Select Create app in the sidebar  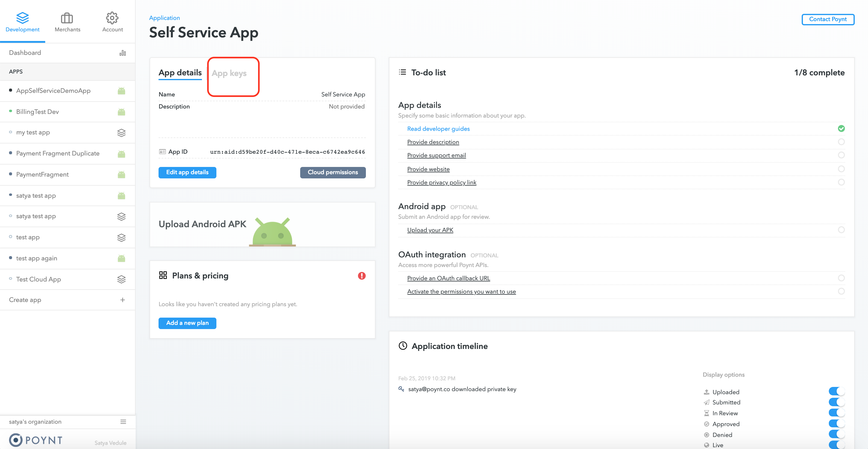[68, 300]
